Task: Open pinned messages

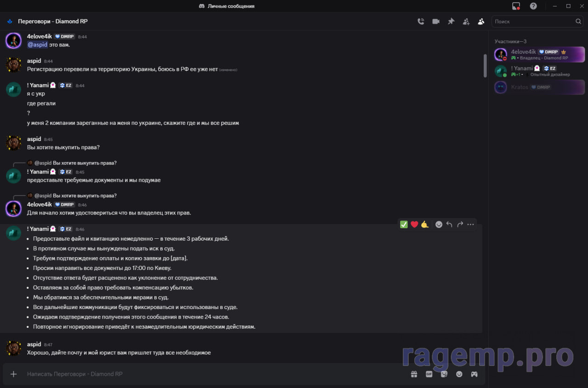Action: click(451, 22)
